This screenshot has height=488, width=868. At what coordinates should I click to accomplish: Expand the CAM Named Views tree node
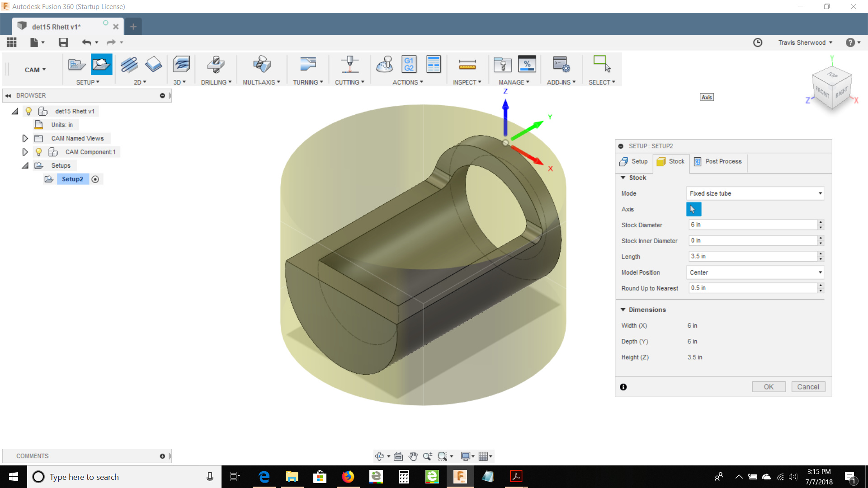tap(25, 138)
